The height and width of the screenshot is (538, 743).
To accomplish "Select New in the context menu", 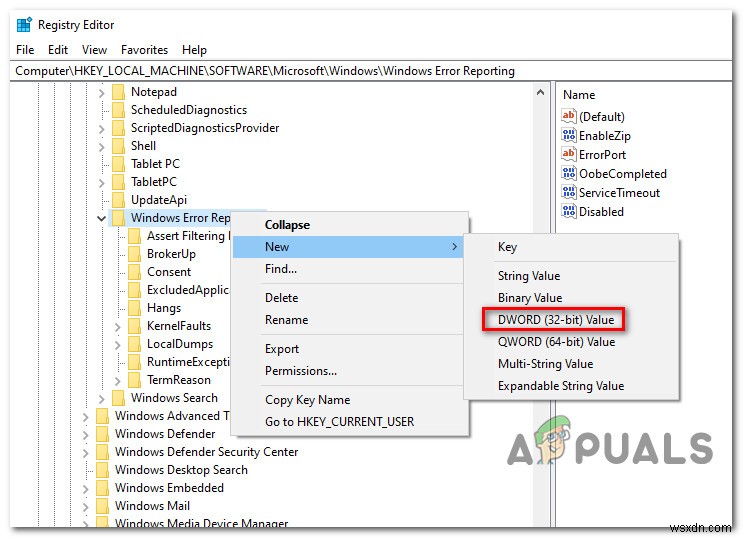I will pyautogui.click(x=350, y=246).
